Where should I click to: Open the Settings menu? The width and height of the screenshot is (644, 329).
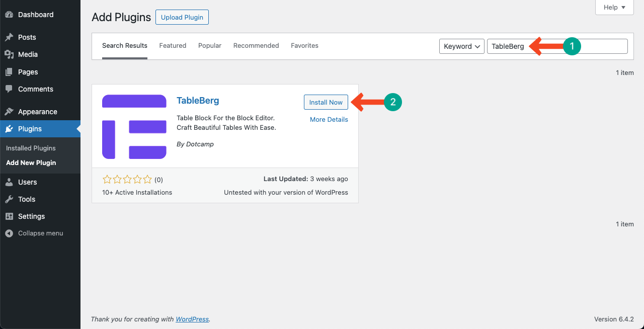[x=40, y=216]
